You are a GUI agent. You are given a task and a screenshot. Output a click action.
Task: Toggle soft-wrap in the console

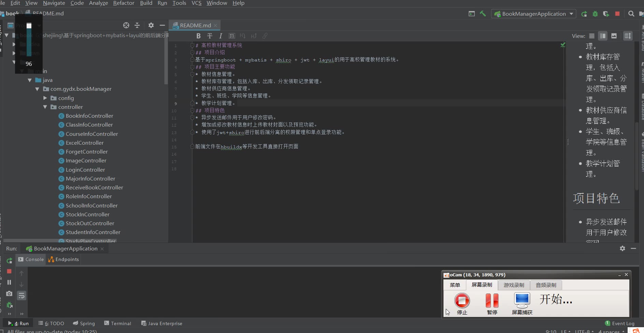click(21, 295)
